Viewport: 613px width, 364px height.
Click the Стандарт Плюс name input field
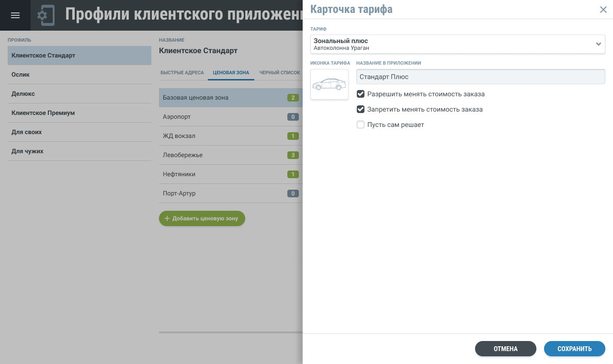480,77
